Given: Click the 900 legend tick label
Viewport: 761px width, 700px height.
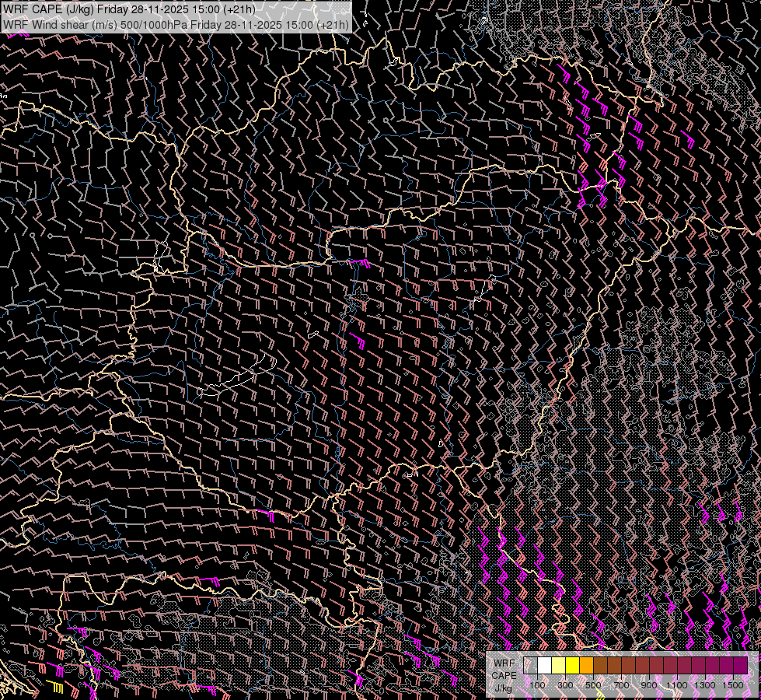Looking at the screenshot, I should (x=649, y=685).
